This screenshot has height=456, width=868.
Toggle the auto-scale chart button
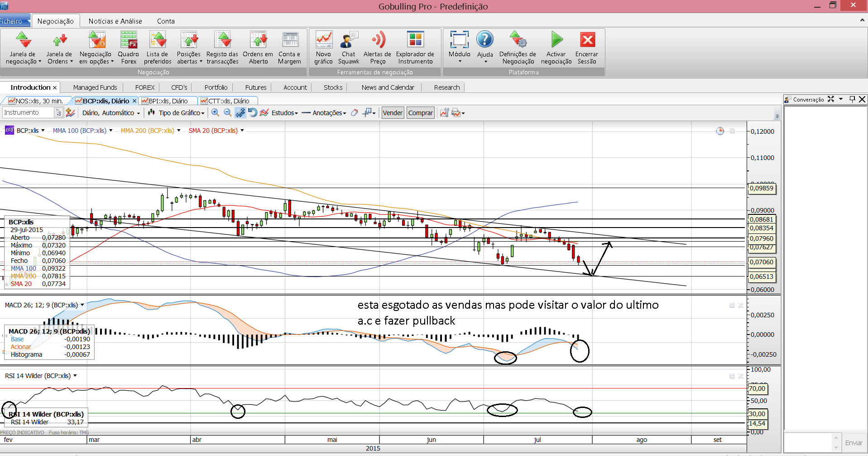click(x=240, y=112)
